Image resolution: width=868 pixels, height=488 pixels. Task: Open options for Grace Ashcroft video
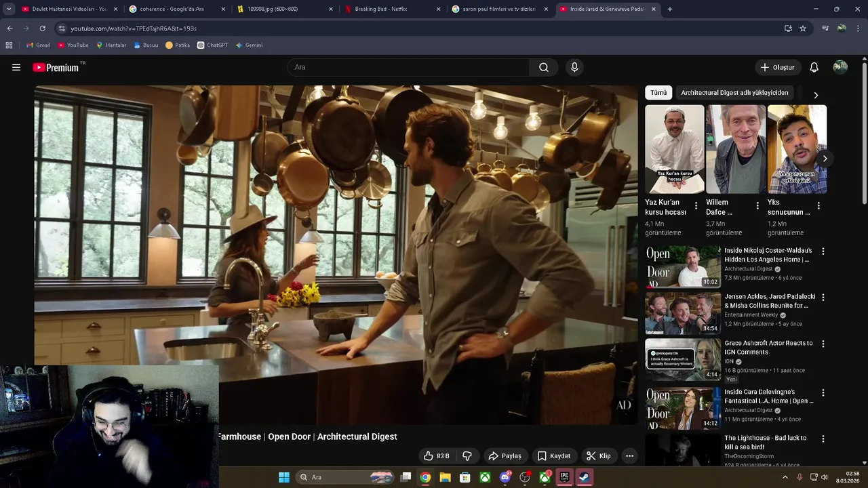tap(823, 344)
